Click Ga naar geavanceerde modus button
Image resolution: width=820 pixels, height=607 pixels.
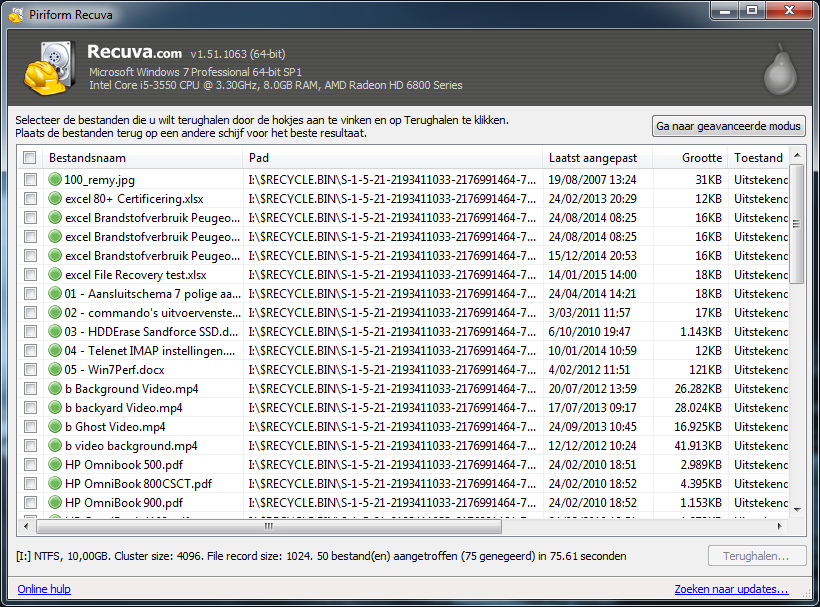728,126
